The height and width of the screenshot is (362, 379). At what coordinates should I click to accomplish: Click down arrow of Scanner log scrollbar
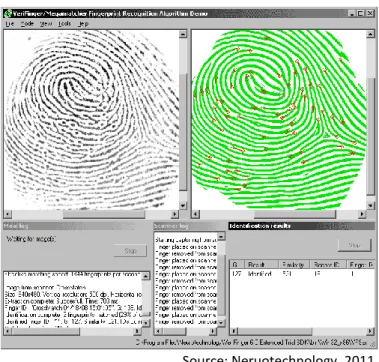[221, 323]
